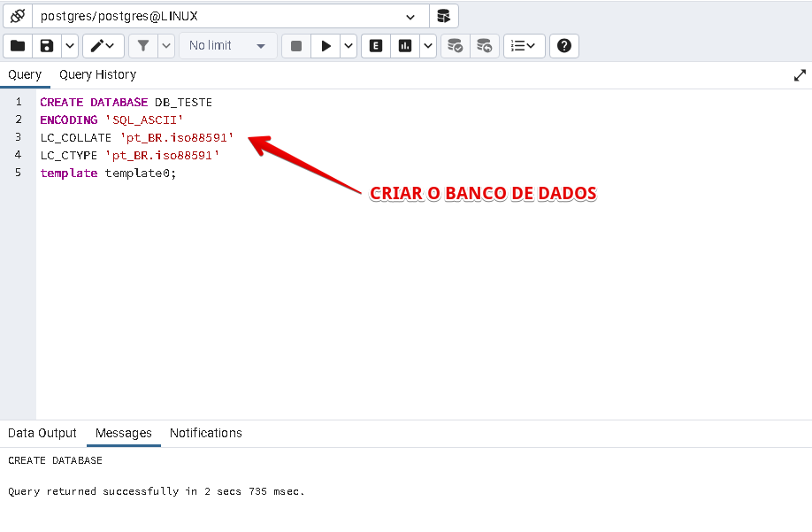The width and height of the screenshot is (812, 532).
Task: Click the LC_COLLATE 'pt_BR.iso88591' line
Action: (137, 138)
